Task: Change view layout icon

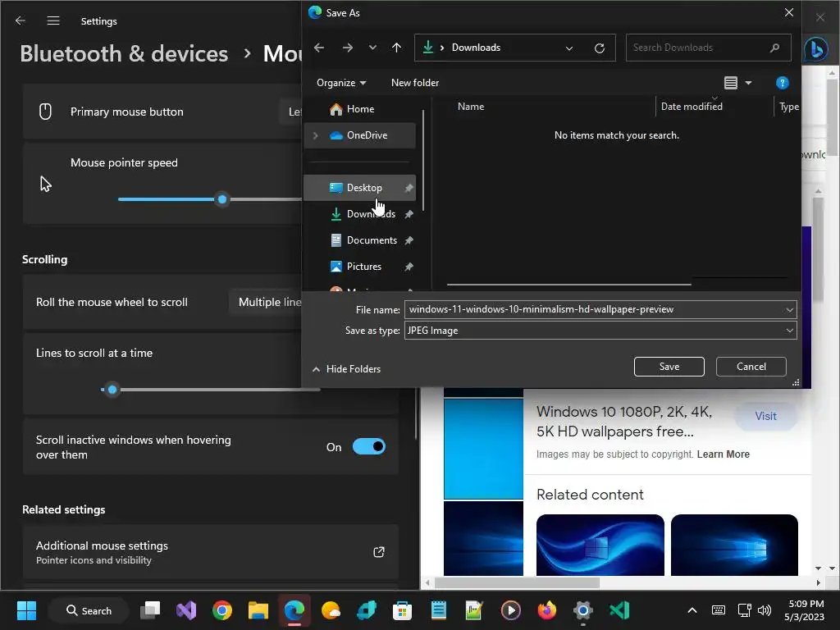Action: pyautogui.click(x=731, y=83)
